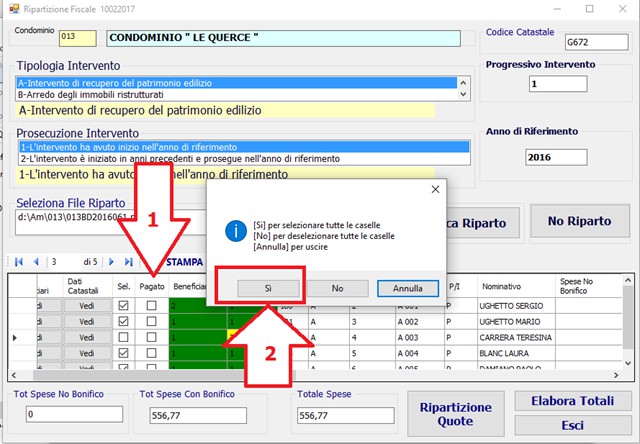Image resolution: width=640 pixels, height=444 pixels.
Task: Click Vedi in first row Dati Catastali
Action: click(87, 307)
